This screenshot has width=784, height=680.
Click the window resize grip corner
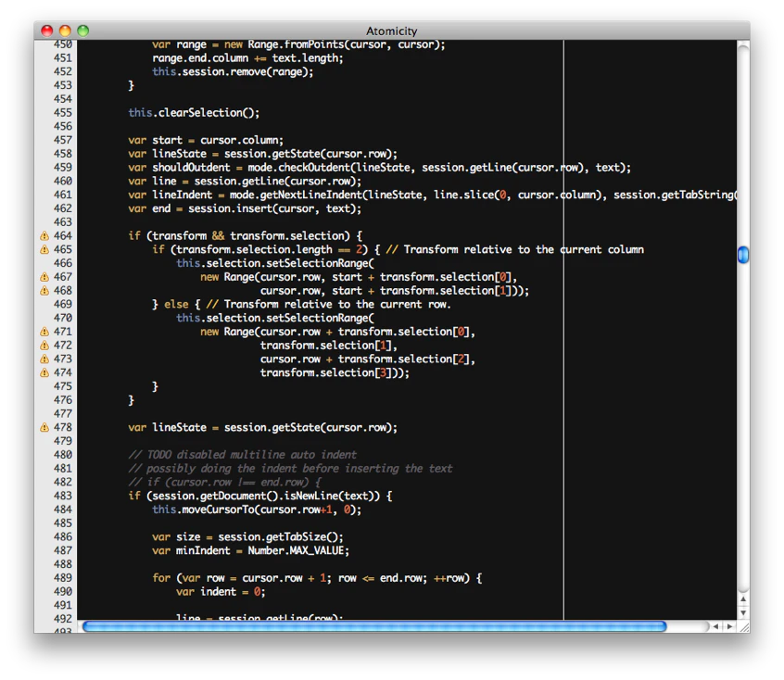pos(744,626)
